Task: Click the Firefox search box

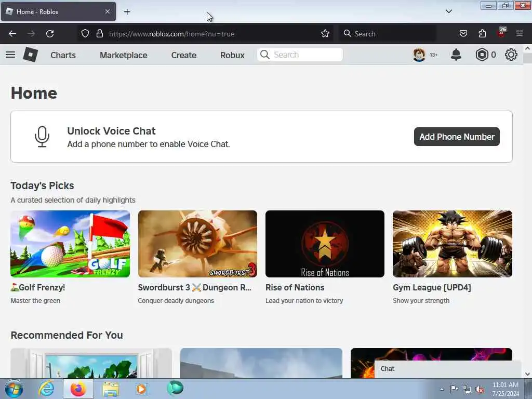Action: coord(388,34)
